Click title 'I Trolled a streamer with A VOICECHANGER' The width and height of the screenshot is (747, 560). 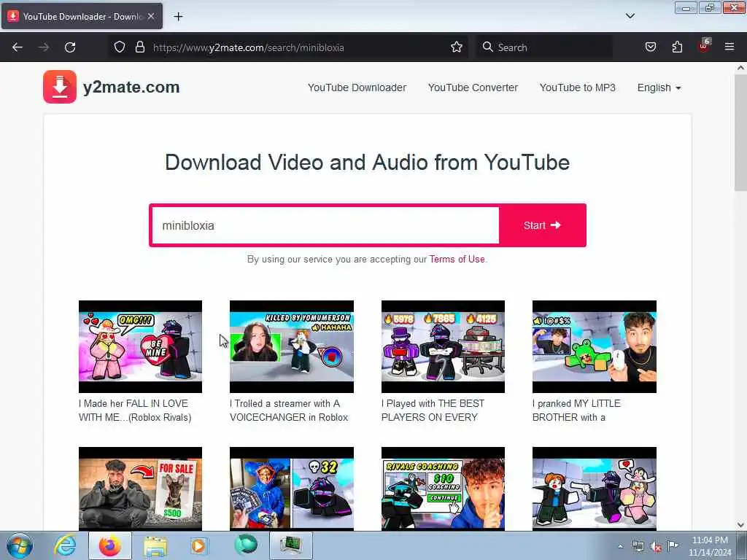pos(289,410)
